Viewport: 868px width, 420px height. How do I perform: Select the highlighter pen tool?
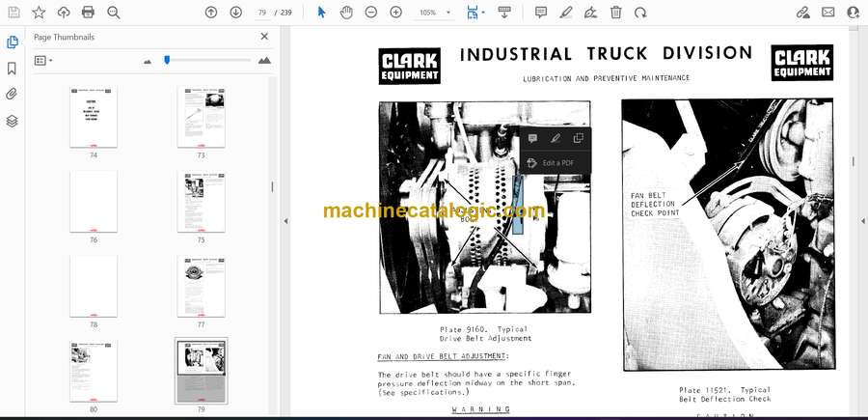point(566,13)
